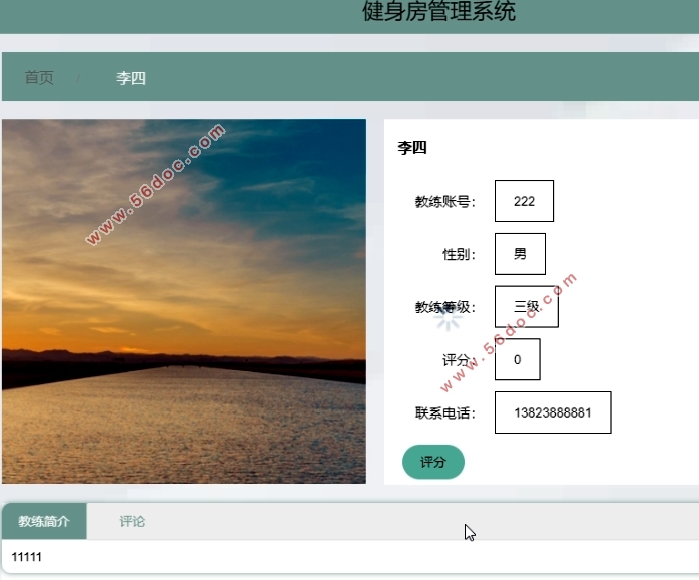699x580 pixels.
Task: Select the 性别 field showing 男
Action: 520,254
